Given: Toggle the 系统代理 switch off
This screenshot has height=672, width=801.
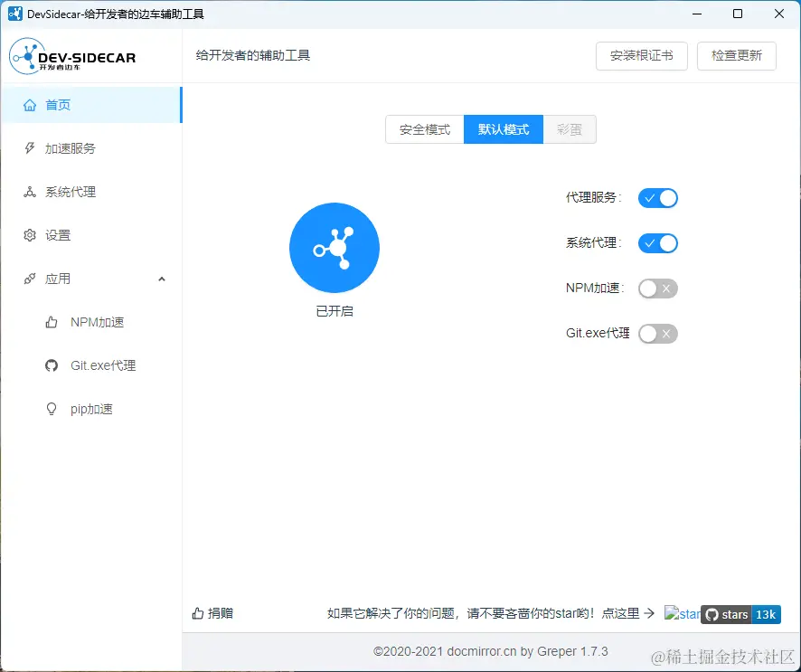Looking at the screenshot, I should (x=658, y=243).
